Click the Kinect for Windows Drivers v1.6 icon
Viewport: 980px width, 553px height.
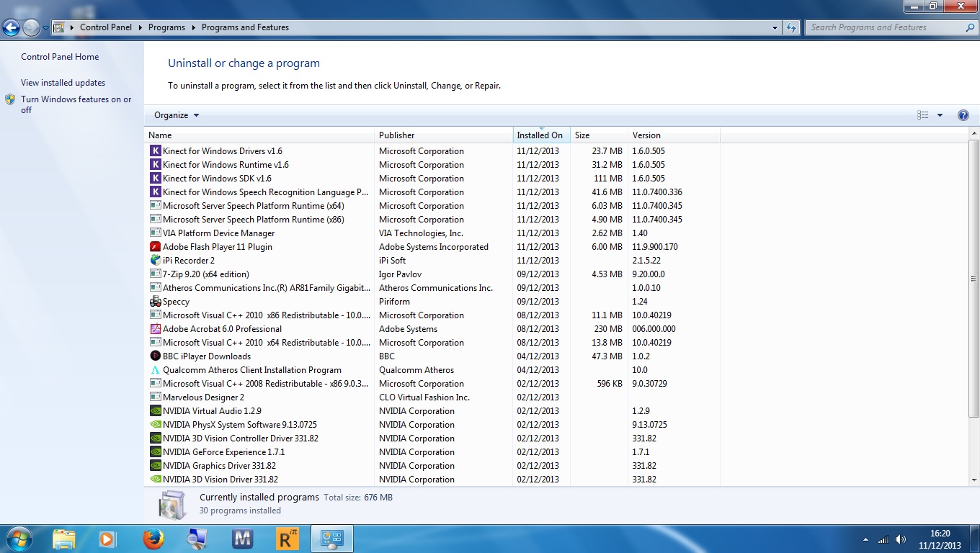pyautogui.click(x=156, y=151)
